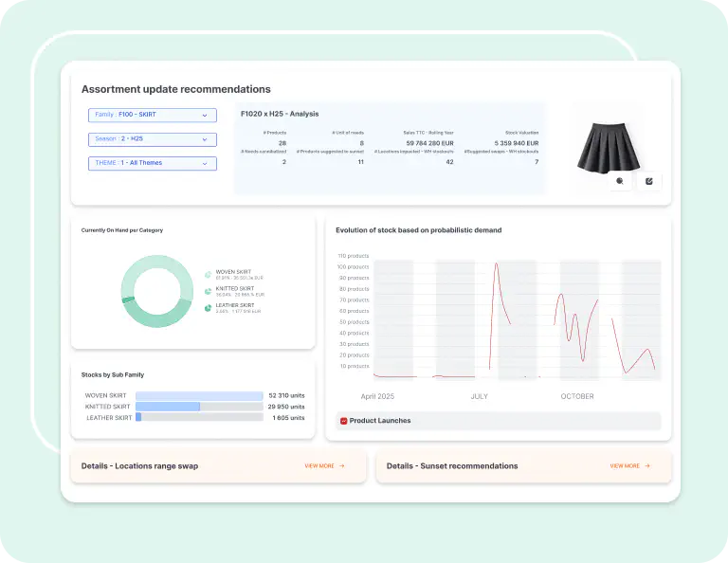The image size is (728, 563).
Task: Click the KNITTED SKIRT stock progress bar
Action: (x=199, y=407)
